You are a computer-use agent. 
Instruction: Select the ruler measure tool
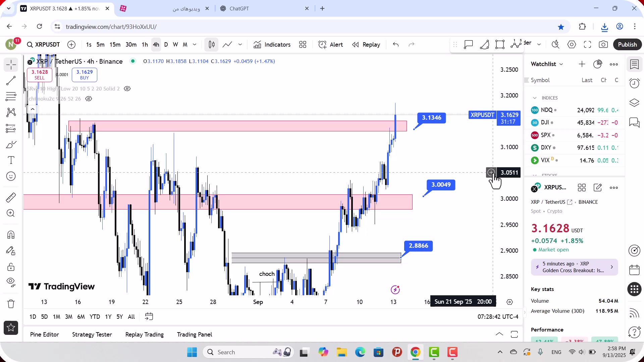11,198
